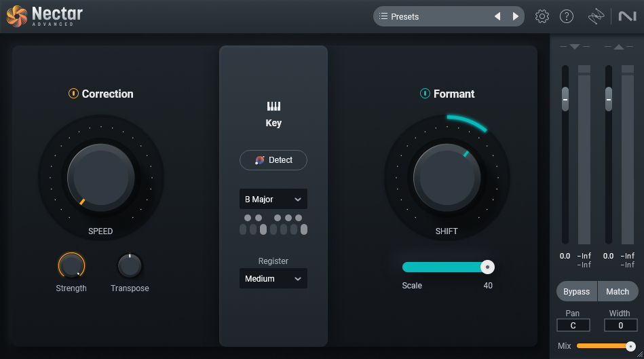Toggle the F# black key dot
Viewport: 644px width, 359px height.
click(x=278, y=218)
